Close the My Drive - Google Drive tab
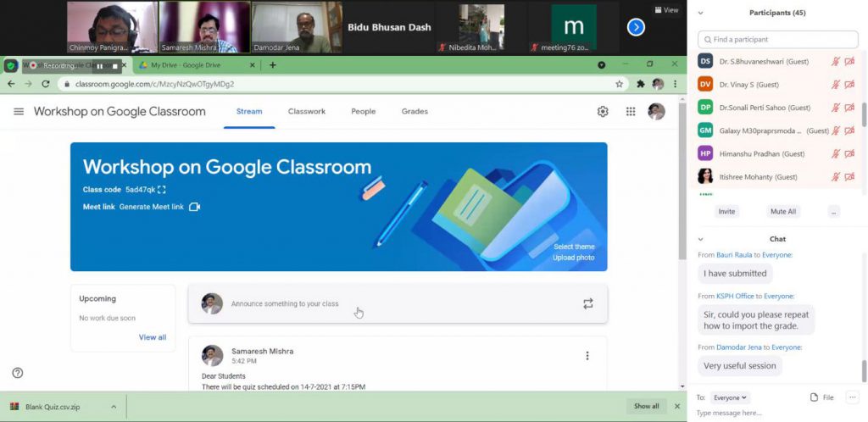Image resolution: width=868 pixels, height=422 pixels. coord(253,65)
